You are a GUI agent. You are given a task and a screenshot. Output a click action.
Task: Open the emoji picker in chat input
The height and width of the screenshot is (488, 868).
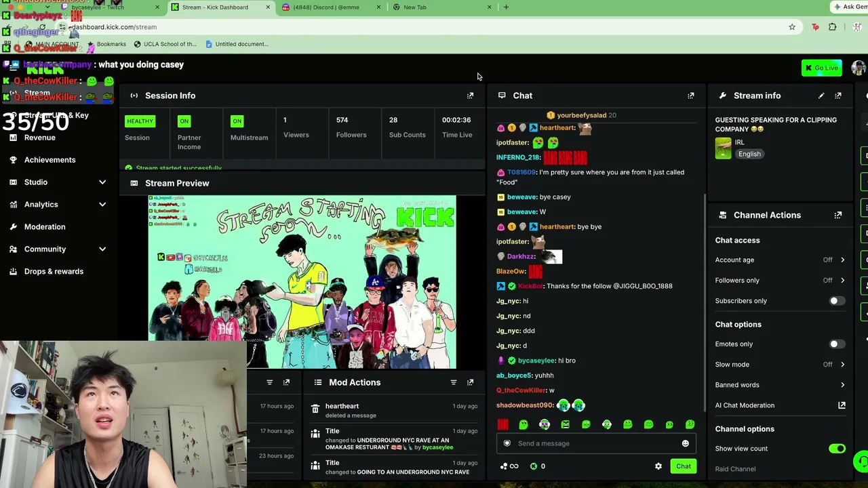click(x=685, y=443)
